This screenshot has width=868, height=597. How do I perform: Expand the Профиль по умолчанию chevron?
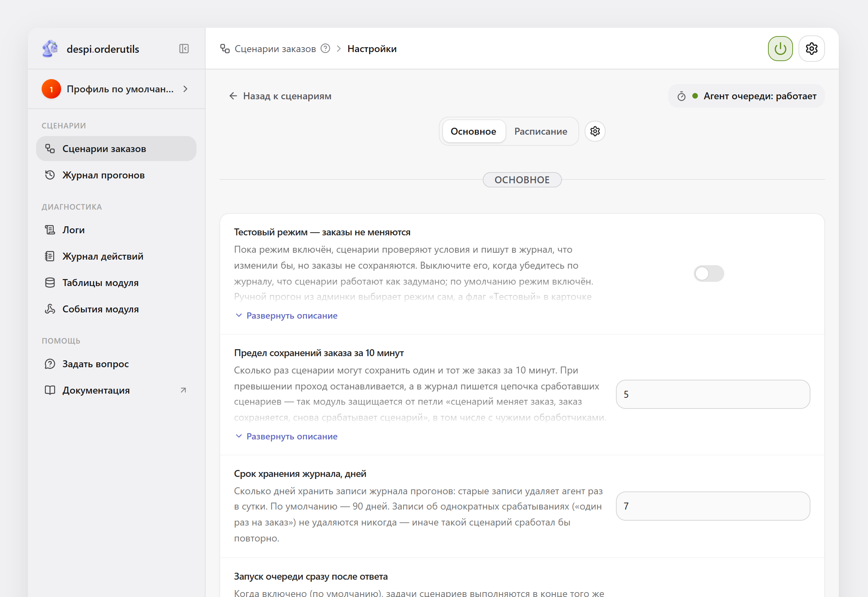185,89
